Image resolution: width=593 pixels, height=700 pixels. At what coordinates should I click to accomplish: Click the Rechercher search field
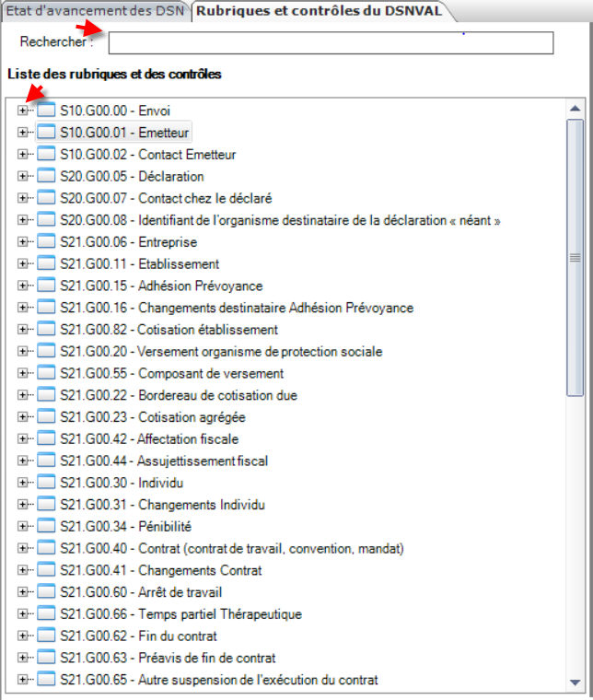(331, 43)
